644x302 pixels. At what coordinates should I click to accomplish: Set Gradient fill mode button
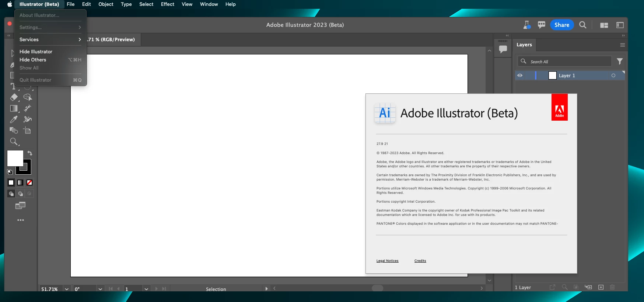20,182
